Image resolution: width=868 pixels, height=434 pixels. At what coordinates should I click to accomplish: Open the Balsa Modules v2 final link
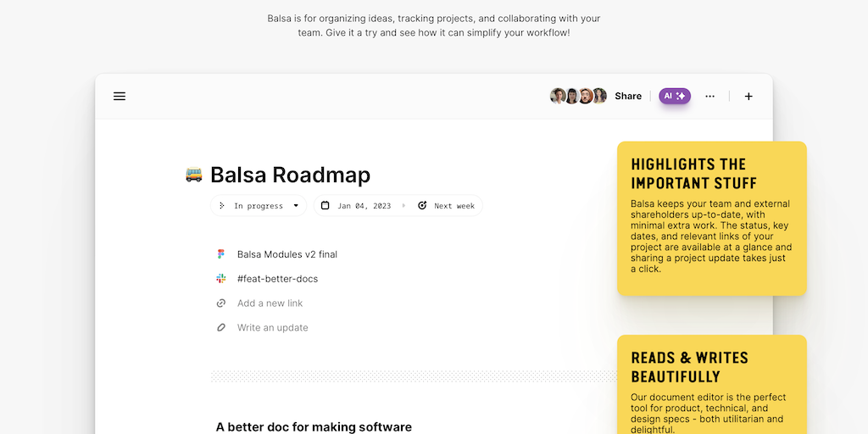pyautogui.click(x=287, y=254)
